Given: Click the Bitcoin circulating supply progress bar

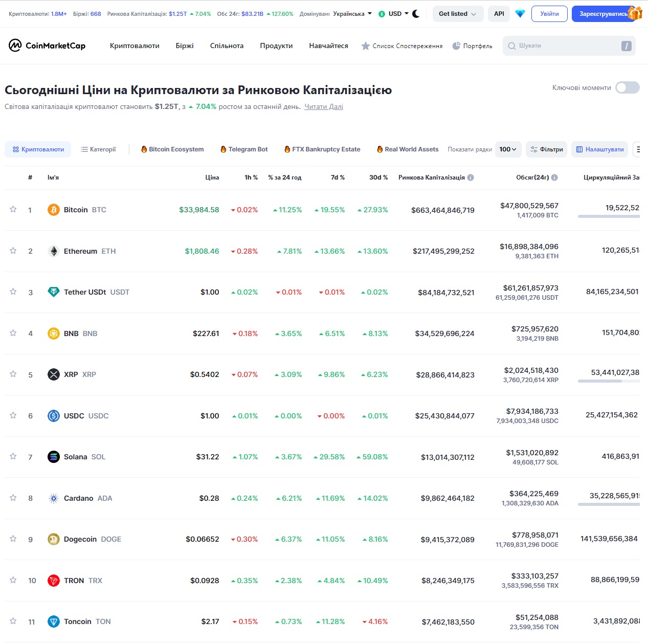Looking at the screenshot, I should click(609, 216).
